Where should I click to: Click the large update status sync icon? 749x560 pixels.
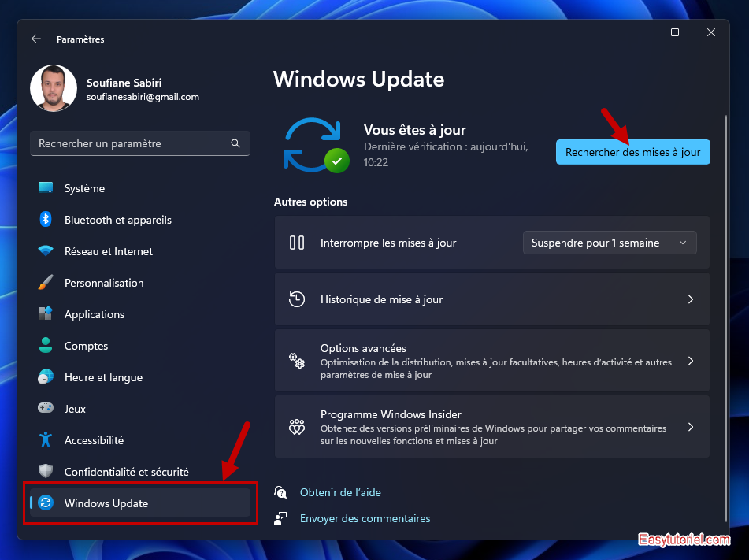[x=315, y=145]
